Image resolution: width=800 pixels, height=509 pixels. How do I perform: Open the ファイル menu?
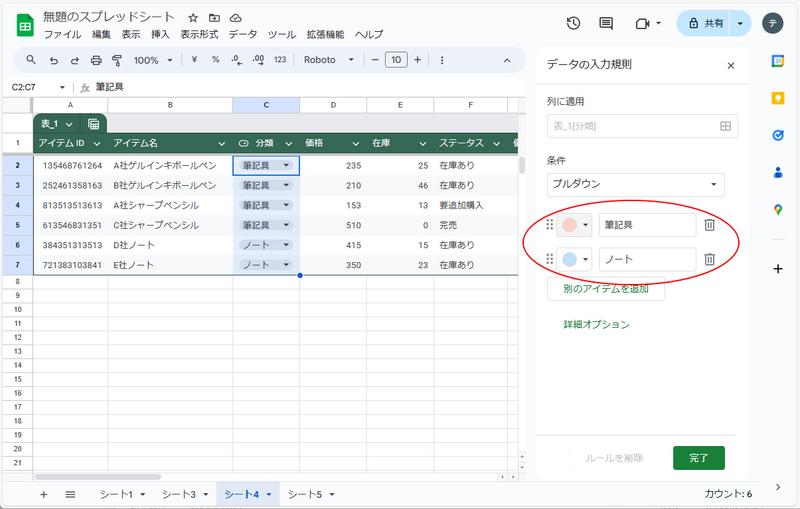pyautogui.click(x=62, y=35)
